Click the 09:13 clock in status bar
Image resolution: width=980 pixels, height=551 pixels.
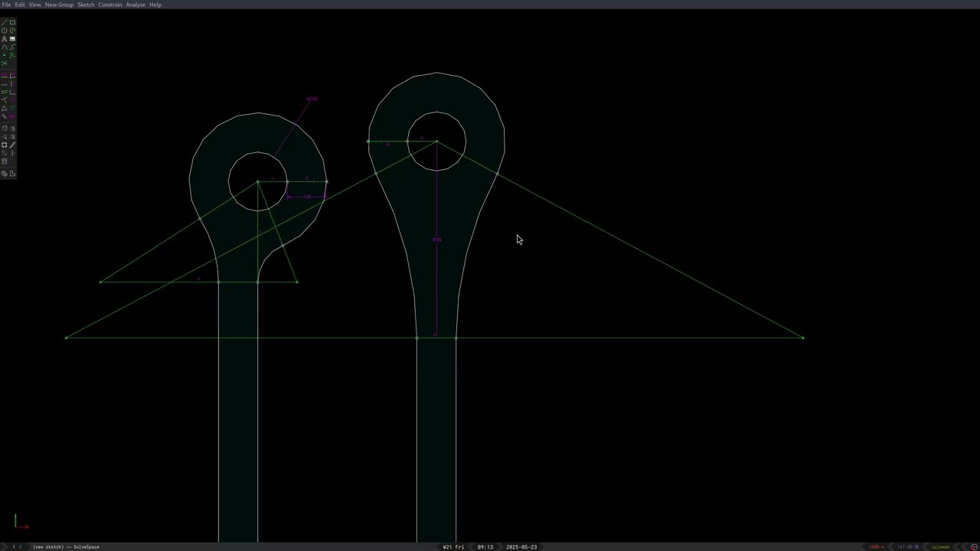[x=485, y=547]
